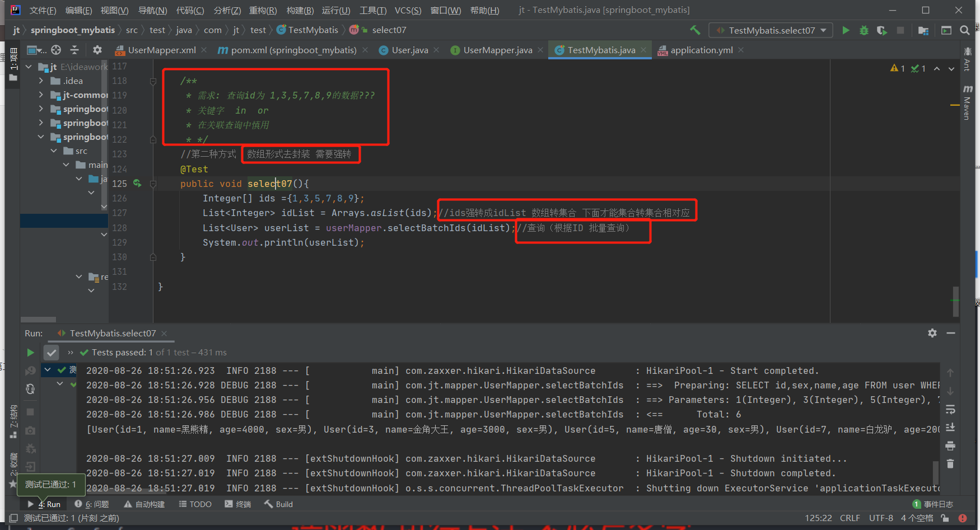Click the UTF-8 encoding status widget

point(881,518)
